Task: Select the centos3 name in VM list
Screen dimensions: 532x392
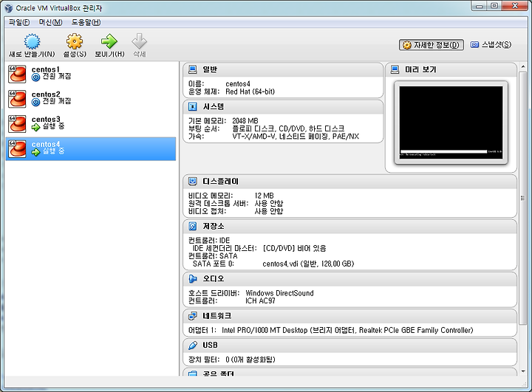Action: click(x=46, y=120)
